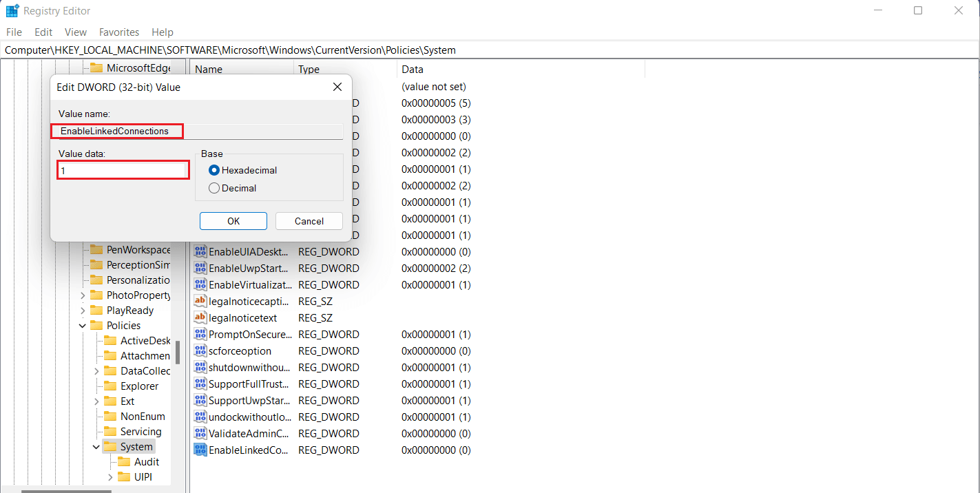Click the Registry Editor title bar app icon
The width and height of the screenshot is (980, 493).
point(12,10)
